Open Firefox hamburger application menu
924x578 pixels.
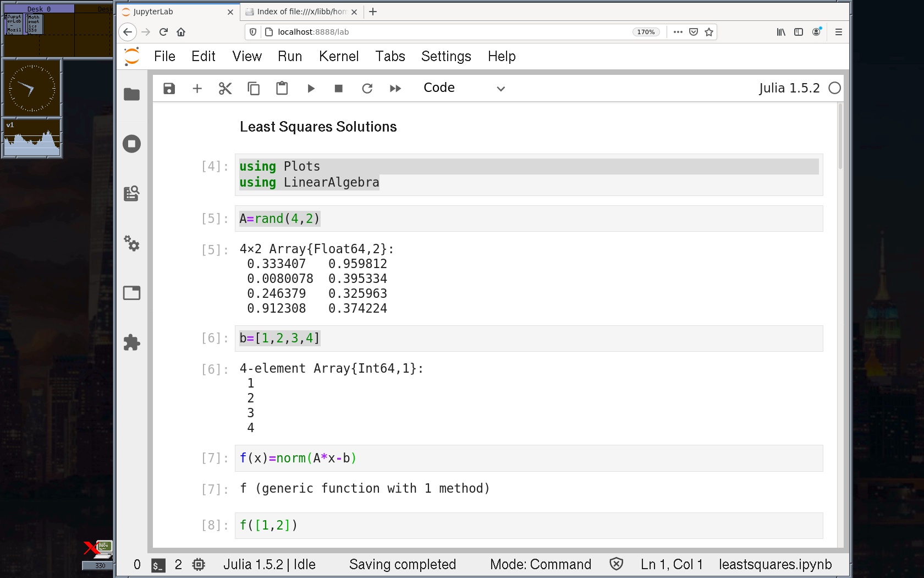(x=839, y=32)
